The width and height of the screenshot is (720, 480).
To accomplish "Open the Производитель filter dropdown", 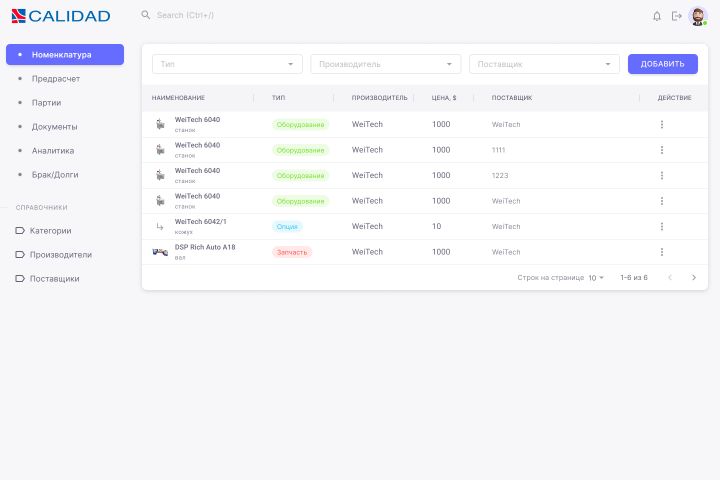I will click(x=386, y=64).
